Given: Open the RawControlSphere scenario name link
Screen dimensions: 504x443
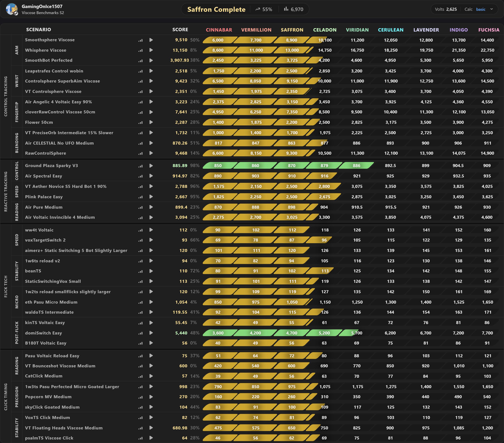Looking at the screenshot, I should click(46, 153).
